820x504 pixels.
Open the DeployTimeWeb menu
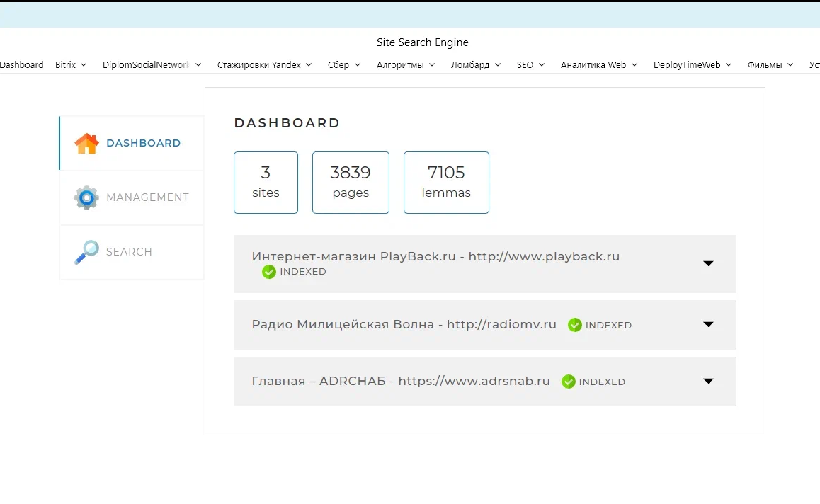tap(692, 65)
